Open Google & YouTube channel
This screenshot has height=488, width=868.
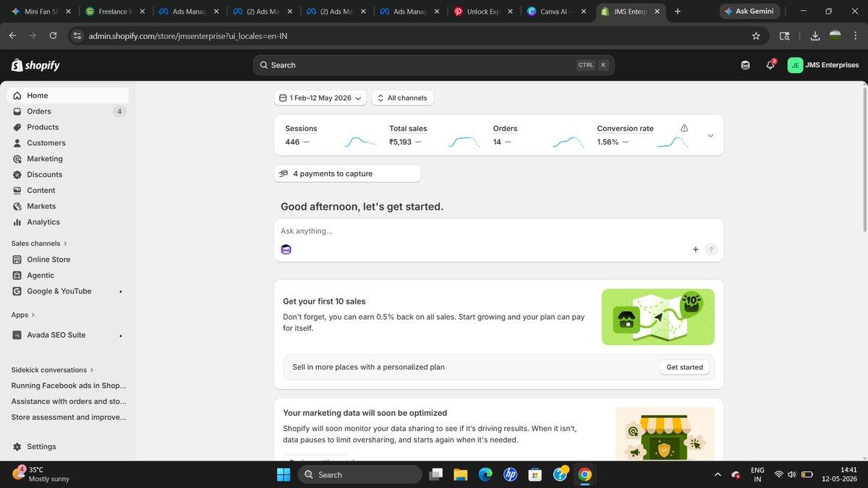[x=68, y=291]
